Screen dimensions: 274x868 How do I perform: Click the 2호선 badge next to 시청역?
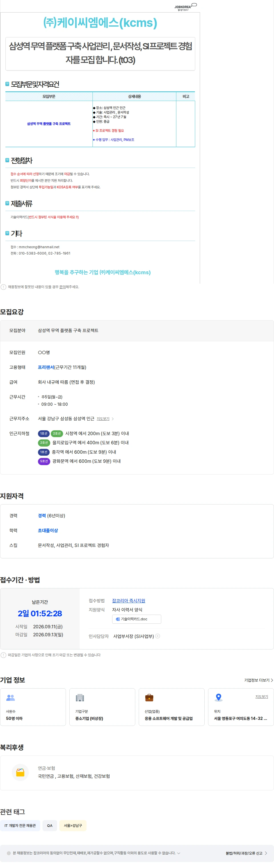click(57, 434)
